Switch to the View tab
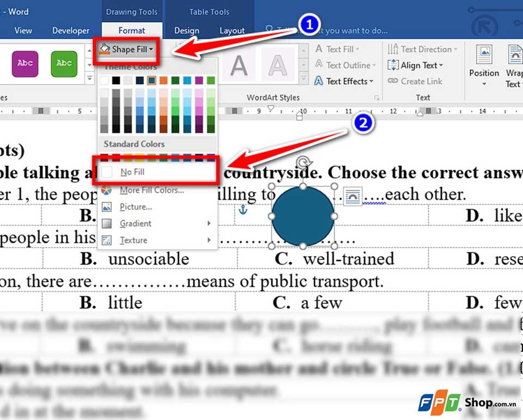This screenshot has height=420, width=523. [x=24, y=31]
